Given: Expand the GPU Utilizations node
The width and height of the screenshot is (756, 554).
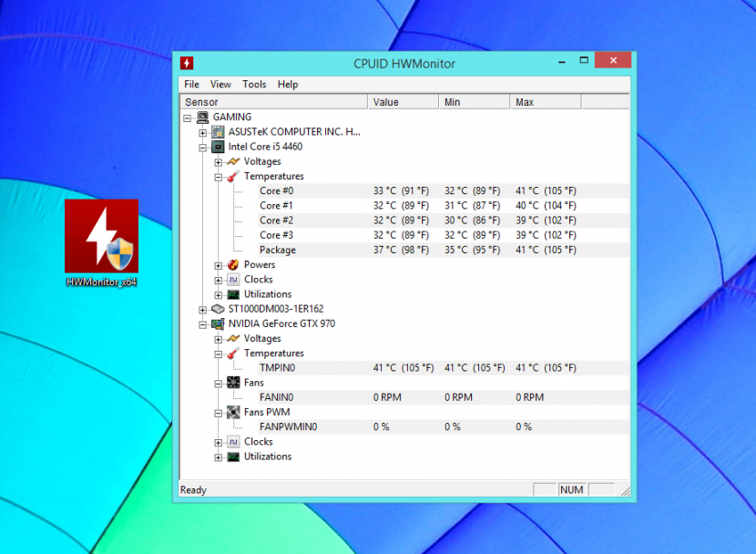Looking at the screenshot, I should click(x=219, y=457).
